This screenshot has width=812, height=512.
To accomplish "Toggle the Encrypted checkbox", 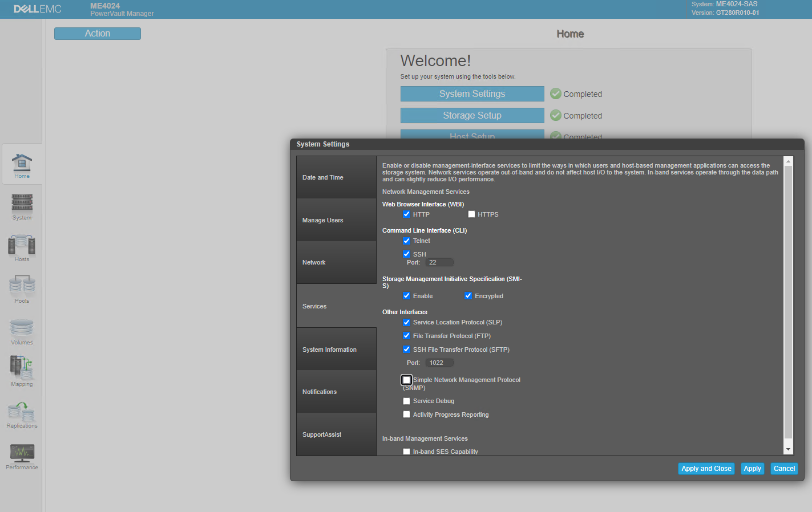I will pyautogui.click(x=468, y=296).
